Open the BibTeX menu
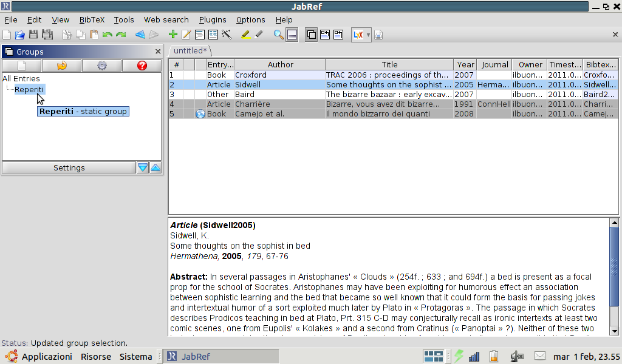The height and width of the screenshot is (364, 622). click(x=92, y=20)
